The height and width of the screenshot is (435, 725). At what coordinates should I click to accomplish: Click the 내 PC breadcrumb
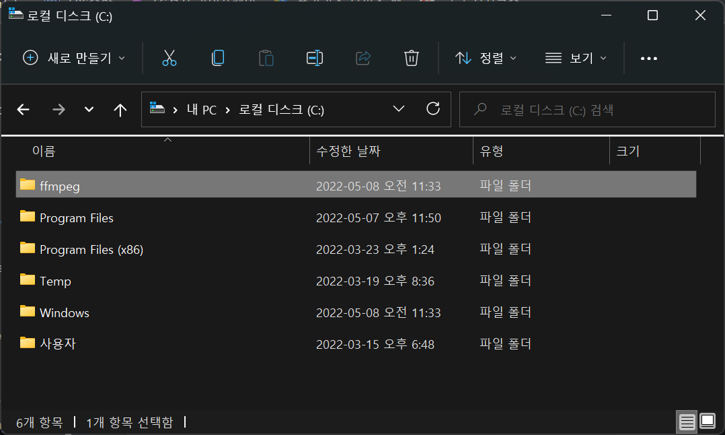tap(201, 110)
